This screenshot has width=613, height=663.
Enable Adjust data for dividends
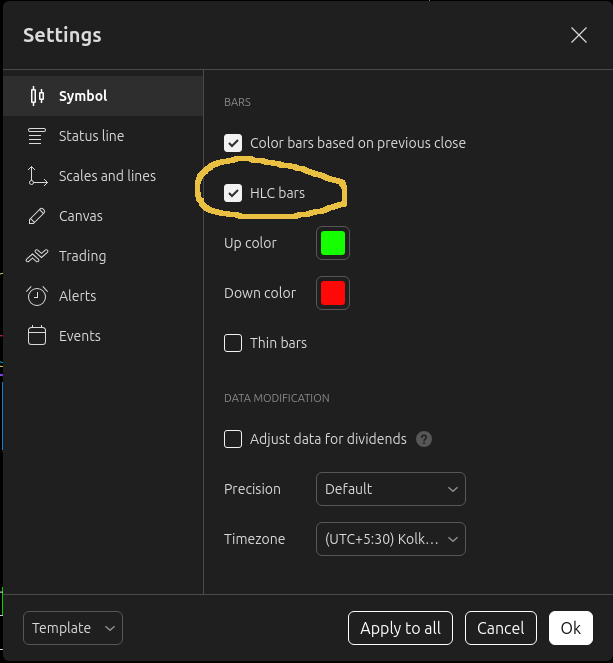point(233,439)
